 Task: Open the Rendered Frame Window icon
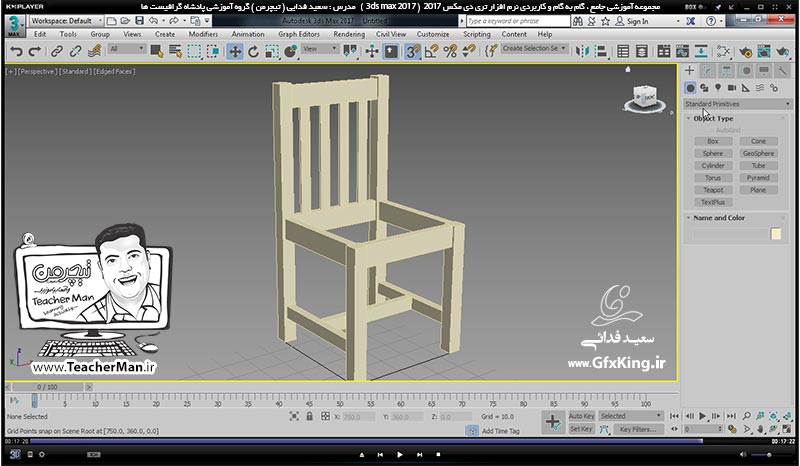click(764, 51)
